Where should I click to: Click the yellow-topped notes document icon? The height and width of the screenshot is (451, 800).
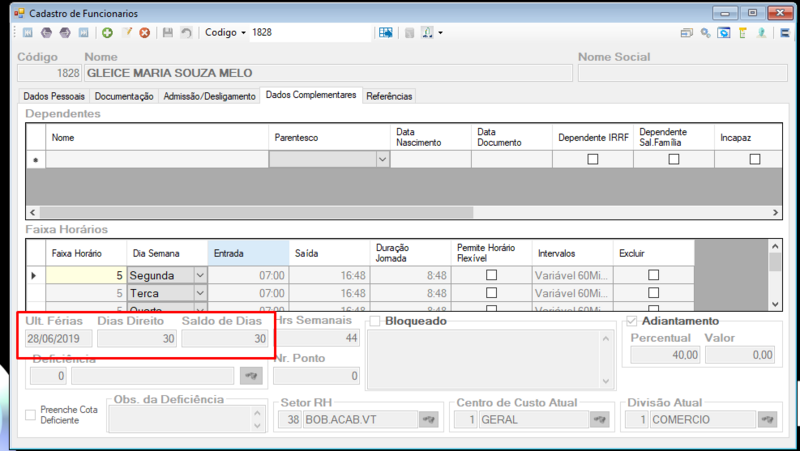click(x=742, y=33)
